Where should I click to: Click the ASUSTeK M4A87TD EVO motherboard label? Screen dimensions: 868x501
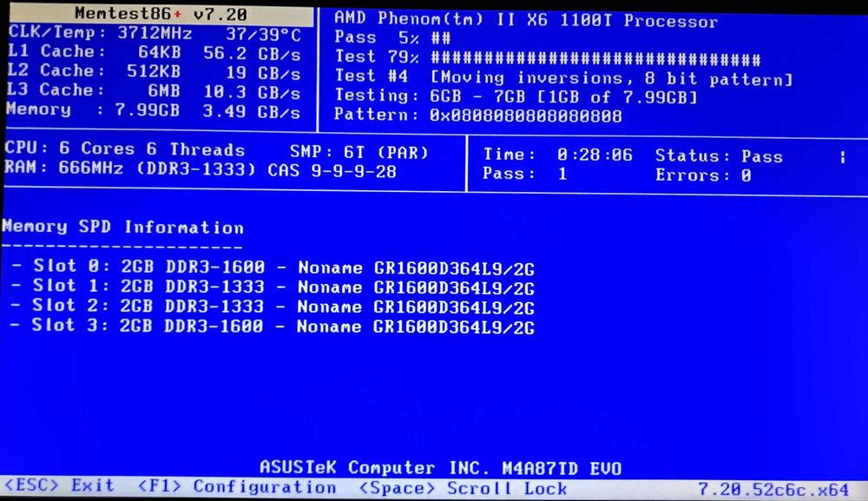tap(441, 468)
